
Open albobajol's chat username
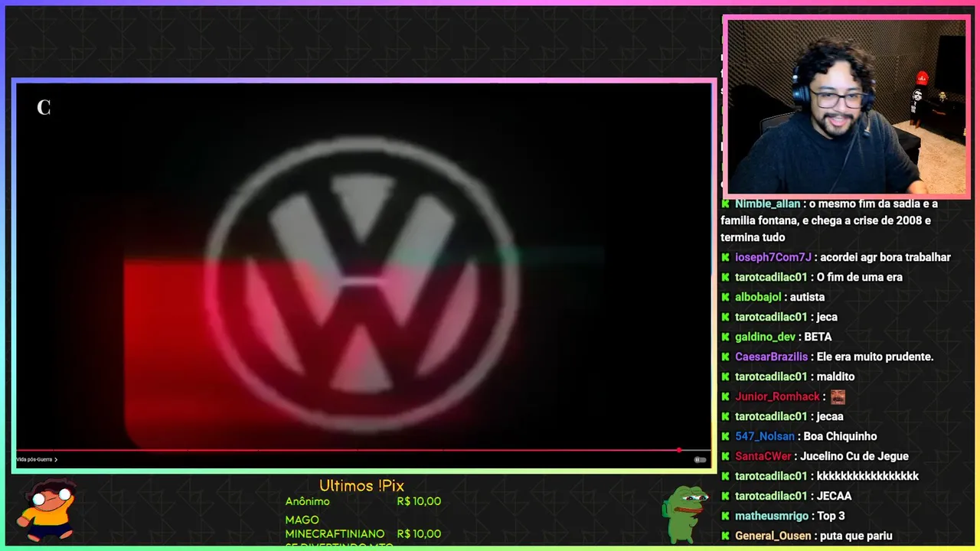click(x=758, y=297)
